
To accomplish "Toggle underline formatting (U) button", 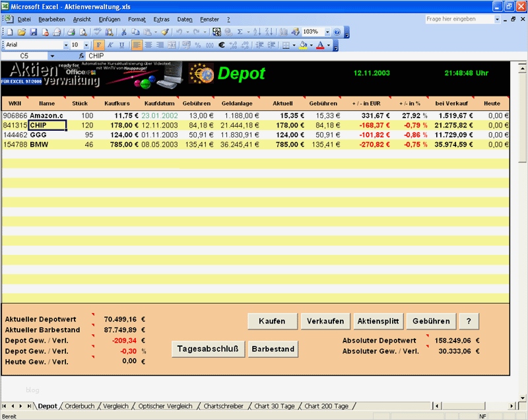I will pyautogui.click(x=121, y=45).
